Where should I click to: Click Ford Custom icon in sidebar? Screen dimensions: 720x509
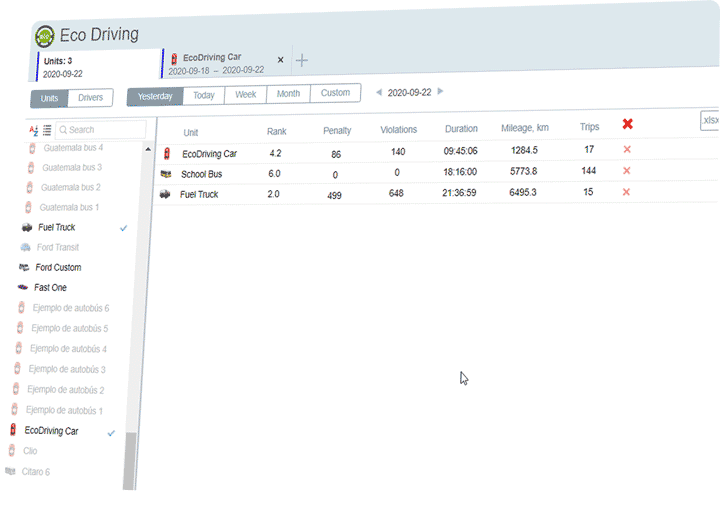pyautogui.click(x=24, y=267)
